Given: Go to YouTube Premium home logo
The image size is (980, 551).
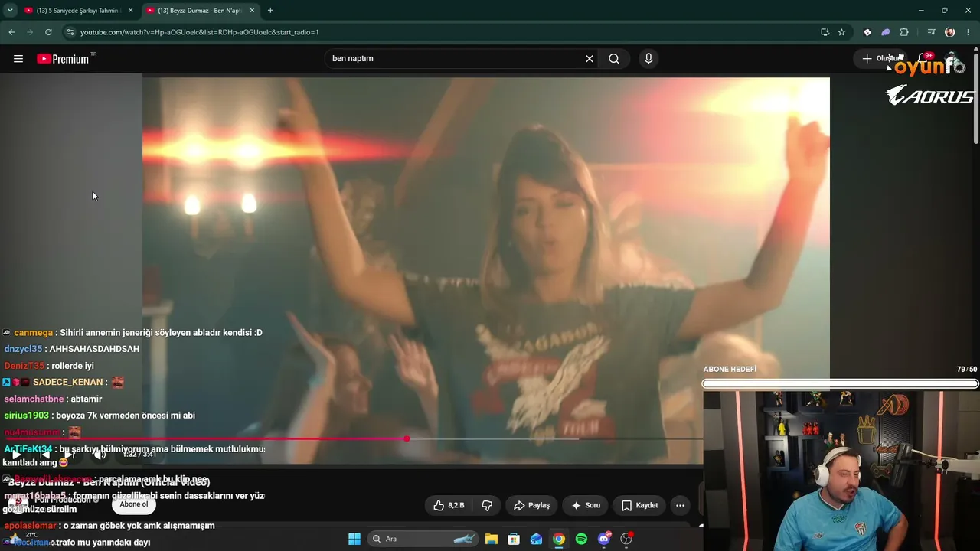Looking at the screenshot, I should click(63, 59).
